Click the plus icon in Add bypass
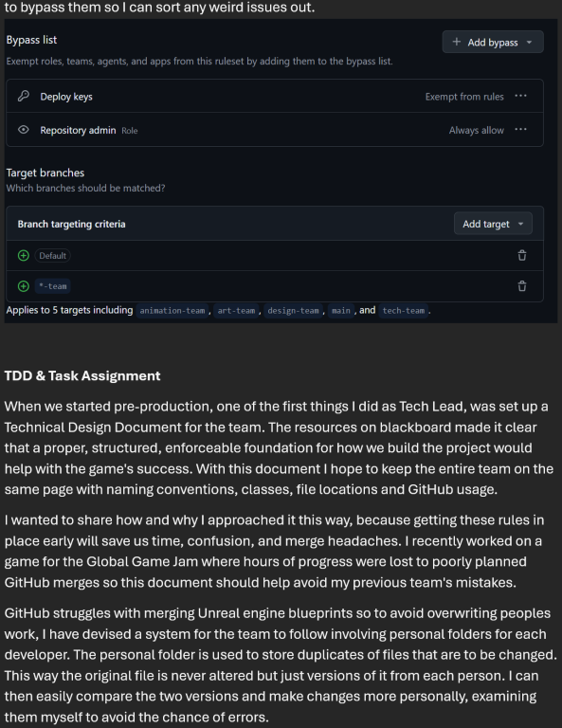The width and height of the screenshot is (562, 728). point(456,42)
